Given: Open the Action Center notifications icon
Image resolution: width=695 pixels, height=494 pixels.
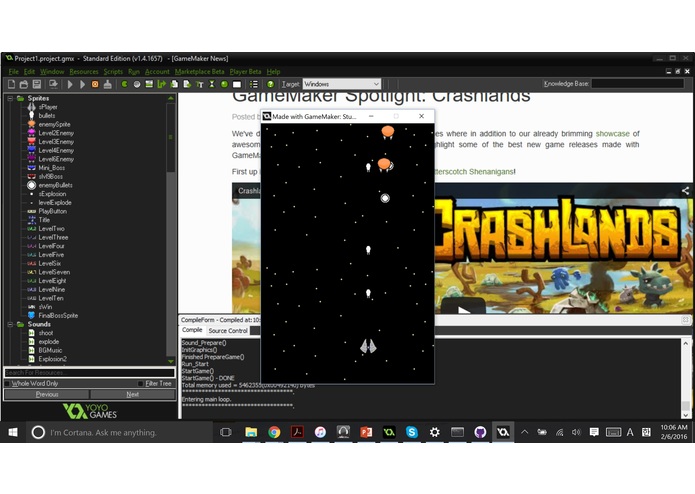Looking at the screenshot, I should 594,432.
